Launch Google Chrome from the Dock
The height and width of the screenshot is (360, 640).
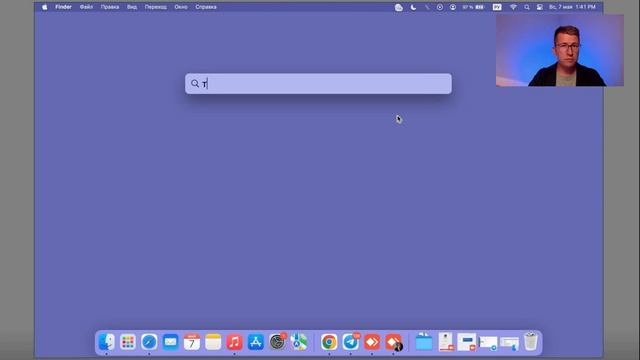tap(329, 342)
